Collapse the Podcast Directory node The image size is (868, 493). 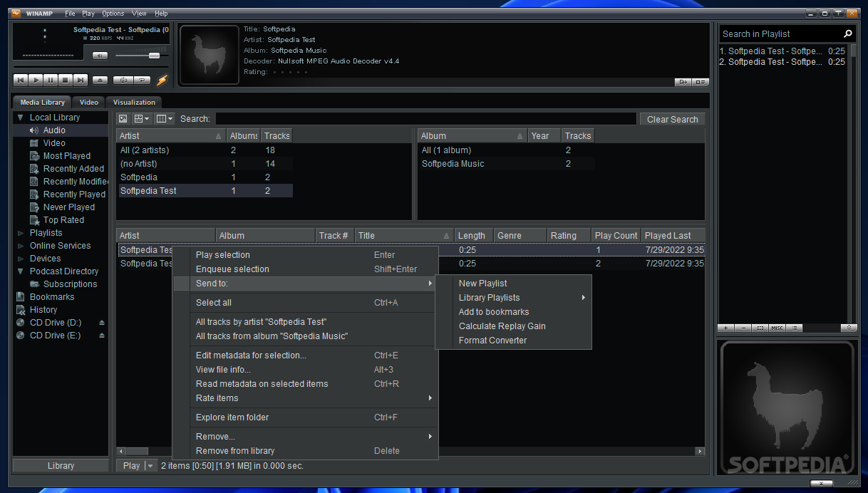pos(21,271)
